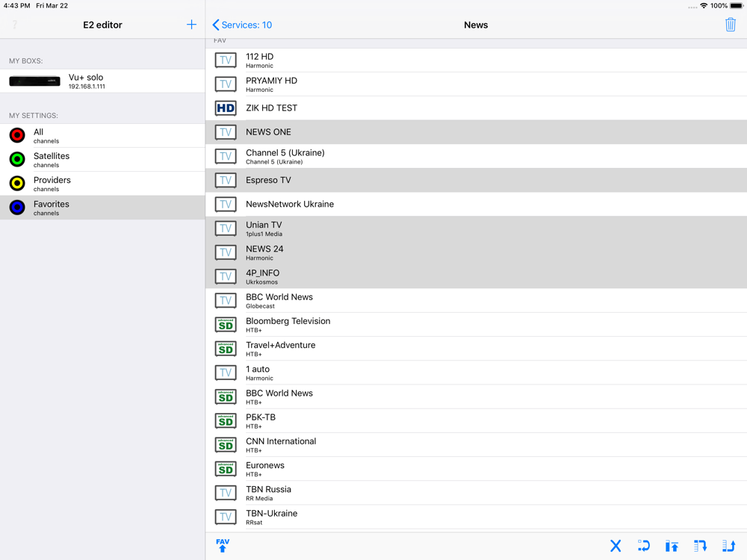Screen dimensions: 747x560
Task: Tap the TV icon beside PRYAMIY HD
Action: click(226, 84)
